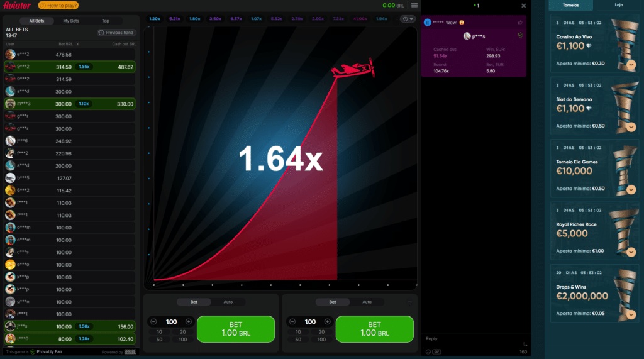Image resolution: width=644 pixels, height=359 pixels.
Task: Click the blue avatar next to Wow! message
Action: click(x=428, y=22)
